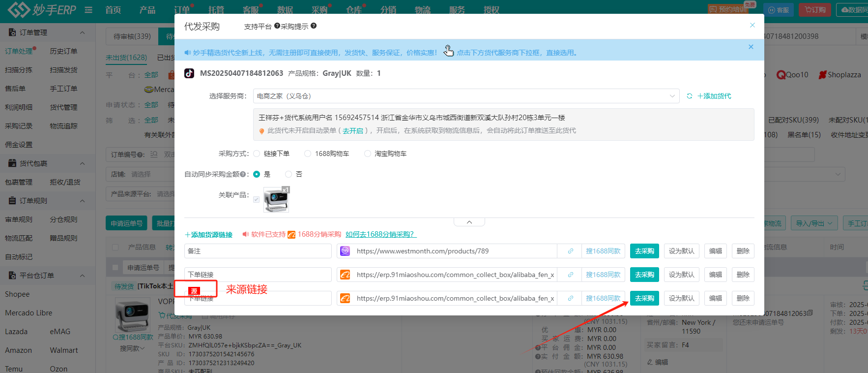Select the 链接下单 radio option
This screenshot has height=373, width=868.
click(x=257, y=154)
